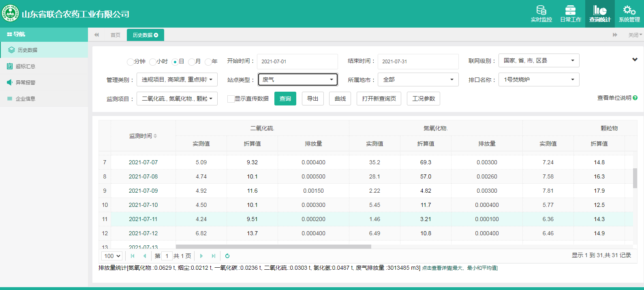This screenshot has height=290, width=644.
Task: Click the horizontal table scrollbar
Action: pos(274,247)
